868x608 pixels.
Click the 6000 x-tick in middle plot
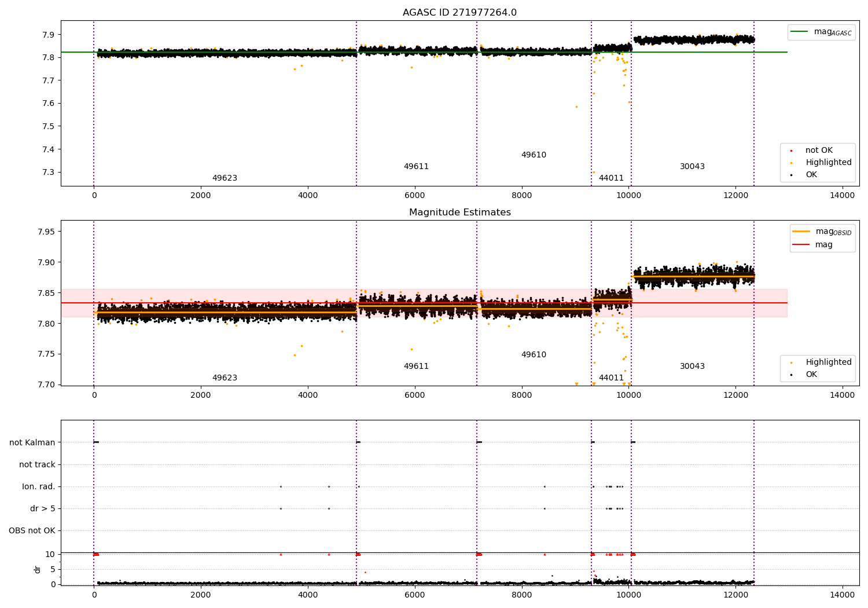coord(414,395)
